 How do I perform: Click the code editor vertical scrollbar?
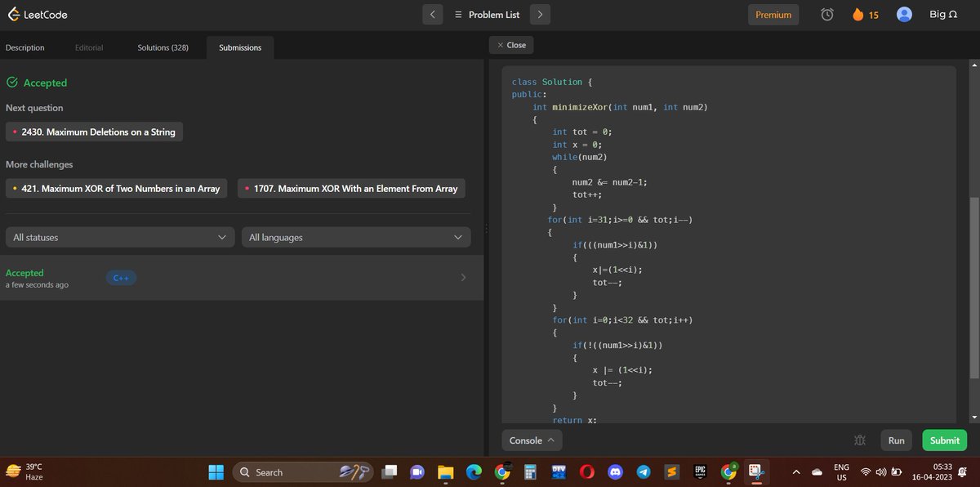tap(973, 288)
